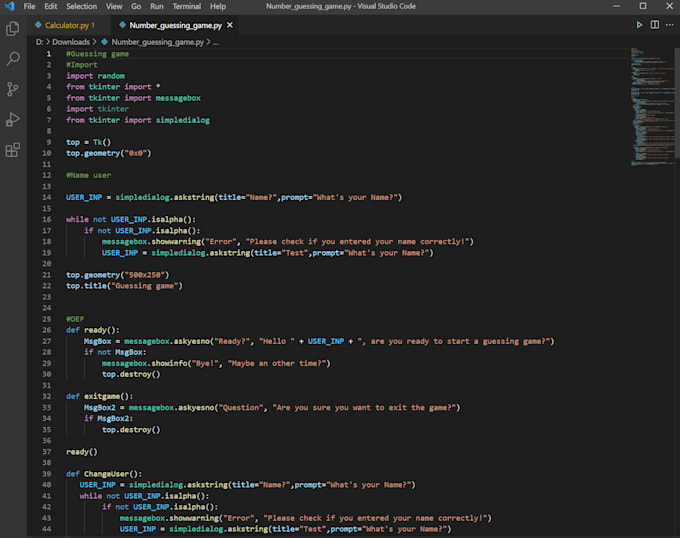Click the '#DEF' comment on line 25
680x538 pixels.
click(x=75, y=319)
